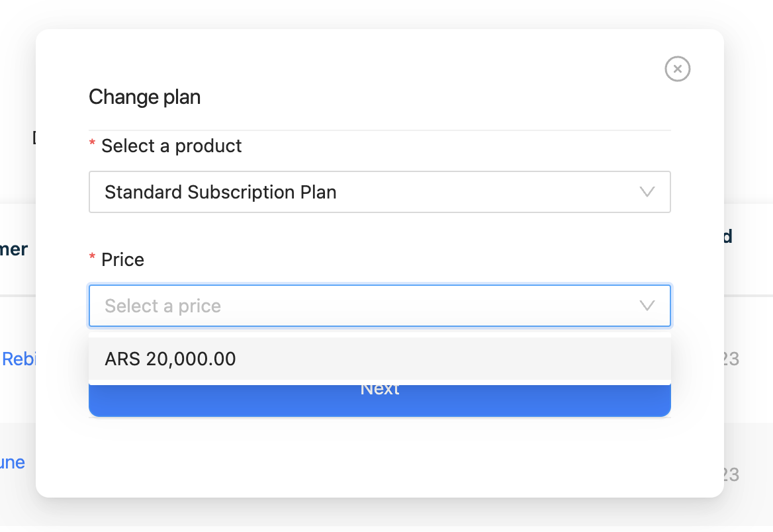
Task: Click the mer column header in background table
Action: (x=15, y=249)
